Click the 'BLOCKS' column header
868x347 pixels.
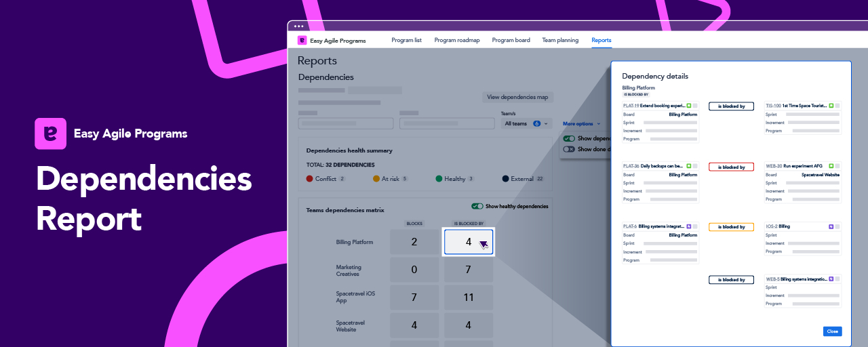(x=414, y=223)
